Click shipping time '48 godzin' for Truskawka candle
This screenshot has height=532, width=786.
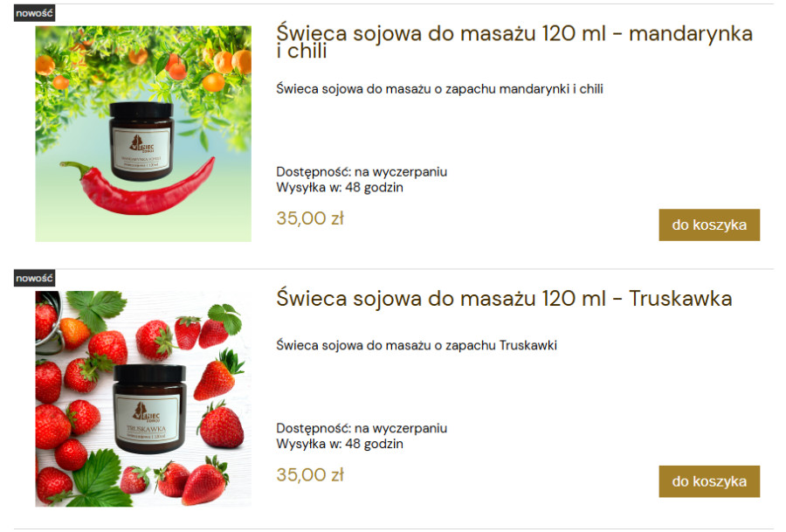(x=374, y=444)
